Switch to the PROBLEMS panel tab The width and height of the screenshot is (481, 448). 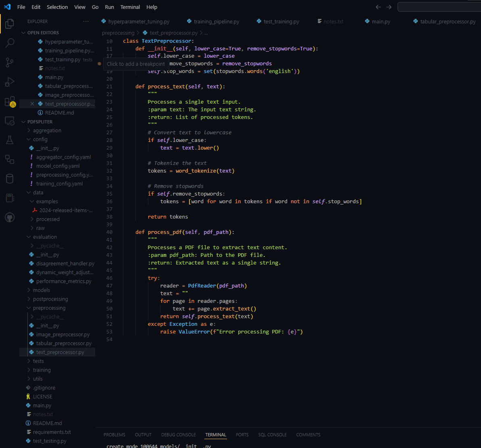(x=115, y=435)
